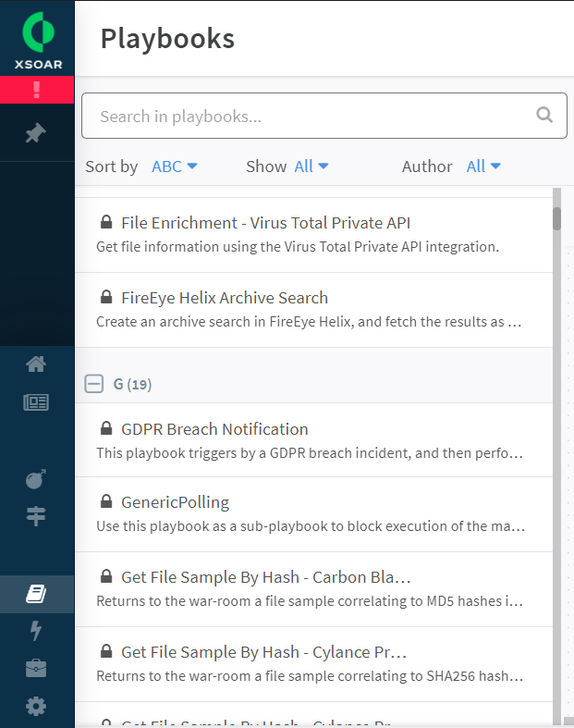The height and width of the screenshot is (728, 574).
Task: Click description 'Use this playbook as a sub-playbook'
Action: (311, 526)
